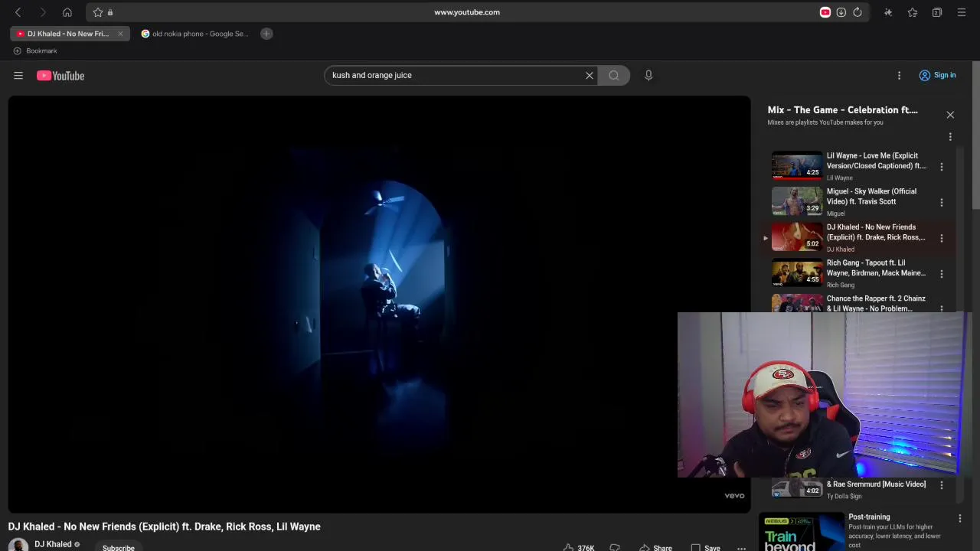Image resolution: width=980 pixels, height=551 pixels.
Task: Open the browser home page icon
Action: (67, 12)
